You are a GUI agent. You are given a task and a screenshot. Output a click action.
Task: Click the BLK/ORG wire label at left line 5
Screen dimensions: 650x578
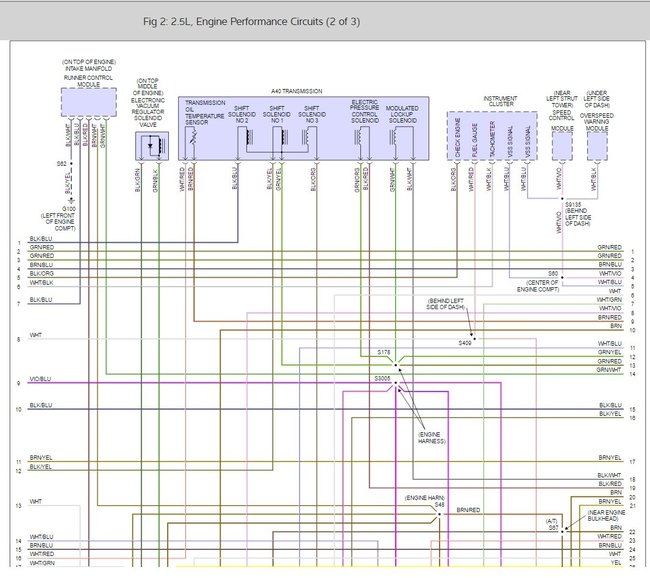pyautogui.click(x=41, y=274)
